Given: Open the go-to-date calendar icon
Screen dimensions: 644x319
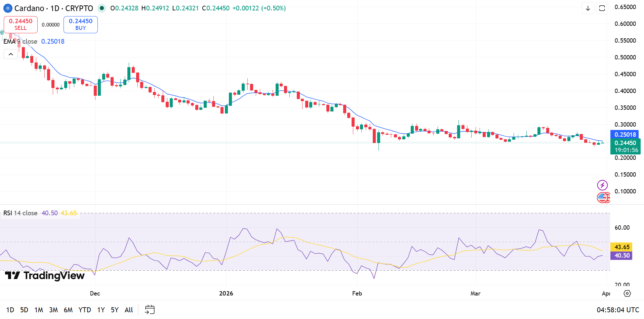Looking at the screenshot, I should click(x=150, y=310).
